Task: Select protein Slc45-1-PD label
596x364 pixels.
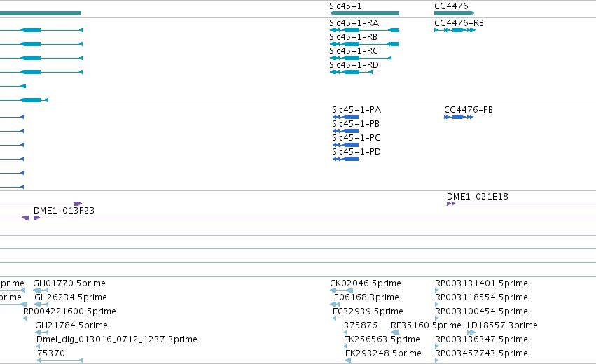Action: point(356,152)
